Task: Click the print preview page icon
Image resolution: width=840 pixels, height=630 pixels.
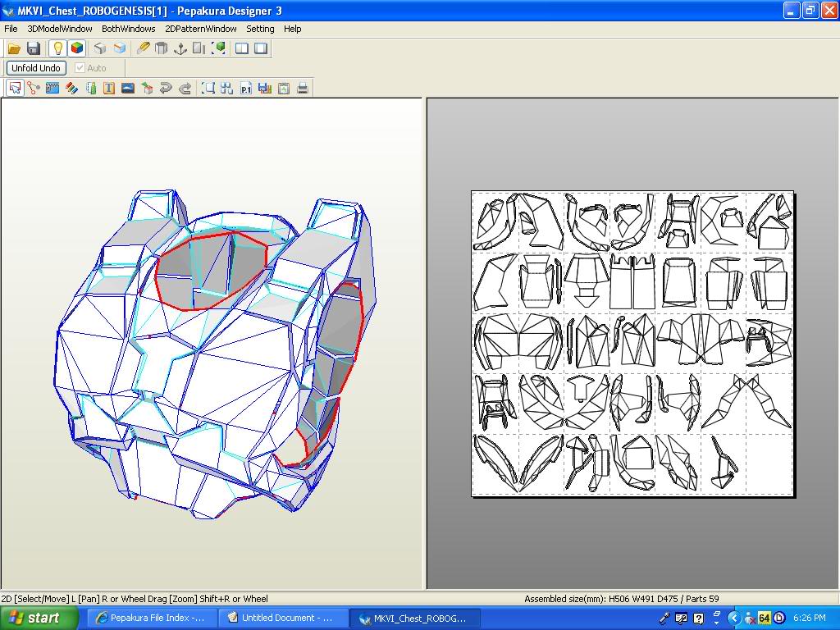Action: (x=283, y=88)
